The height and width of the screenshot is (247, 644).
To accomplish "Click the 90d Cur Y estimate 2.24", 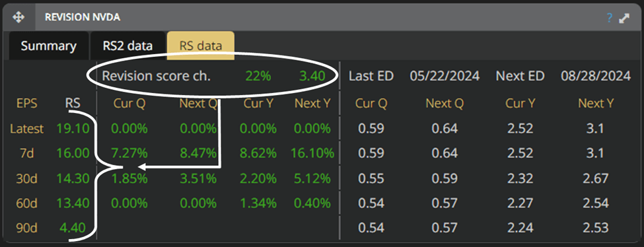I will (x=520, y=227).
